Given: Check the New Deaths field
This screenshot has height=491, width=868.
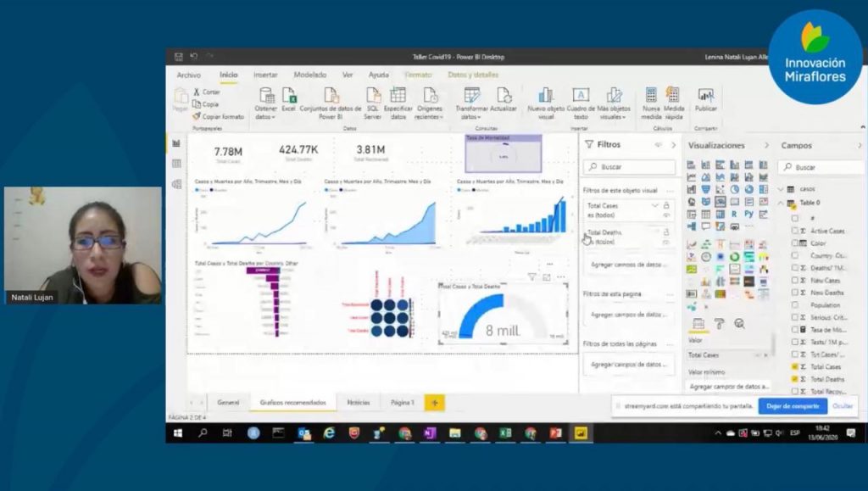Looking at the screenshot, I should (x=795, y=293).
